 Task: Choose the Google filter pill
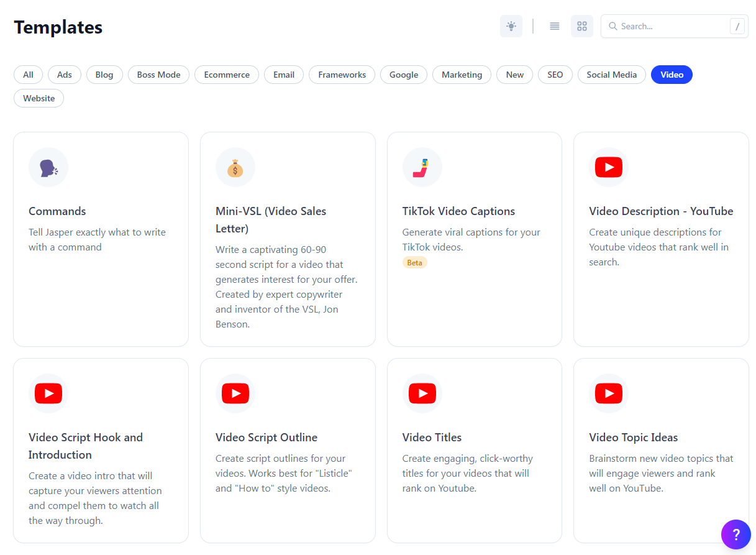(x=404, y=75)
